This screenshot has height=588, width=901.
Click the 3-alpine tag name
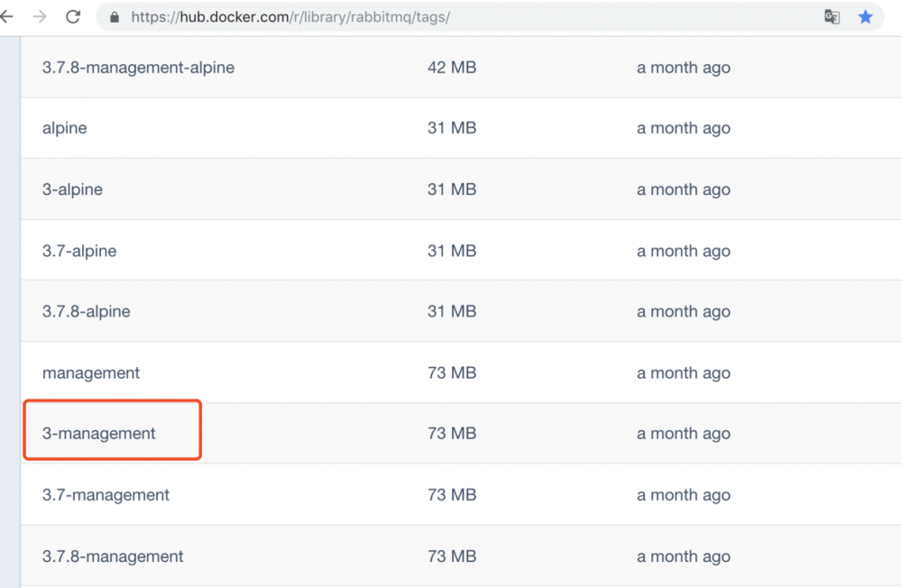click(x=72, y=189)
